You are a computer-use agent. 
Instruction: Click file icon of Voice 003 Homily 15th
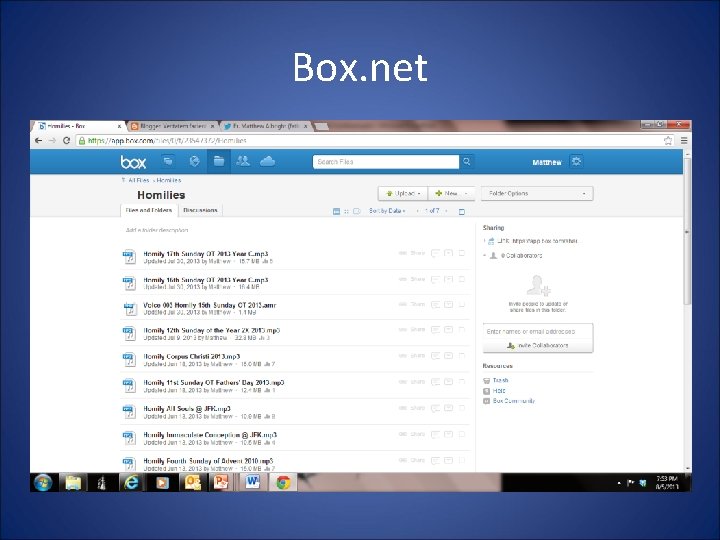pyautogui.click(x=129, y=309)
